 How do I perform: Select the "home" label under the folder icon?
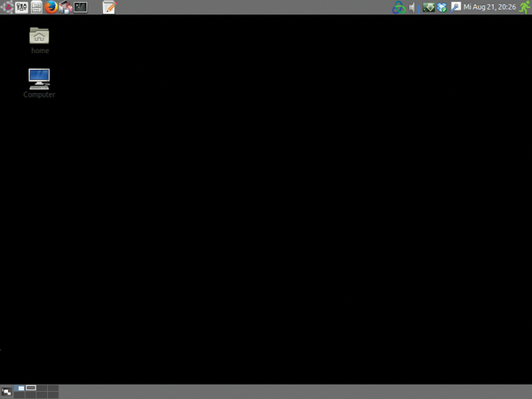40,51
